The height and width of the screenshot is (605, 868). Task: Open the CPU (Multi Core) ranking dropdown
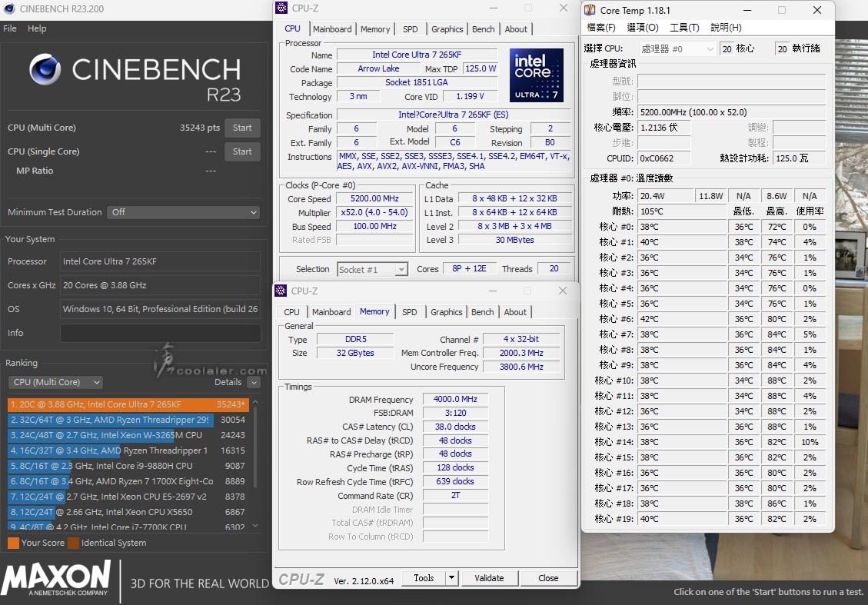click(55, 382)
